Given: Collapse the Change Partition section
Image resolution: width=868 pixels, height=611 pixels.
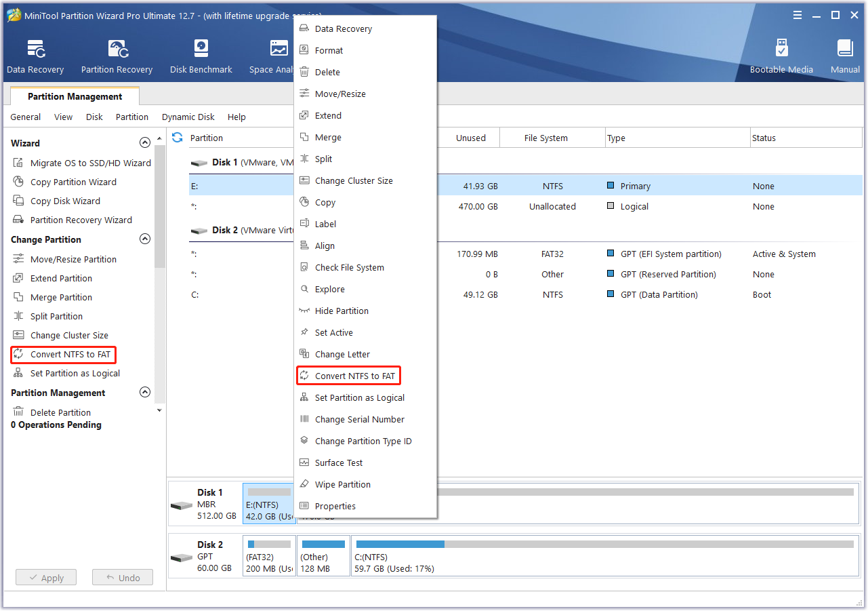Looking at the screenshot, I should tap(144, 239).
